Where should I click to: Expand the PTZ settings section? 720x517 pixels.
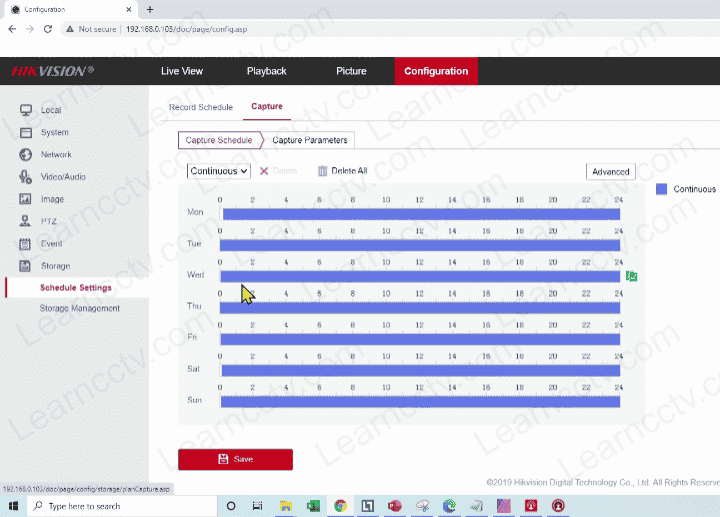(x=48, y=221)
